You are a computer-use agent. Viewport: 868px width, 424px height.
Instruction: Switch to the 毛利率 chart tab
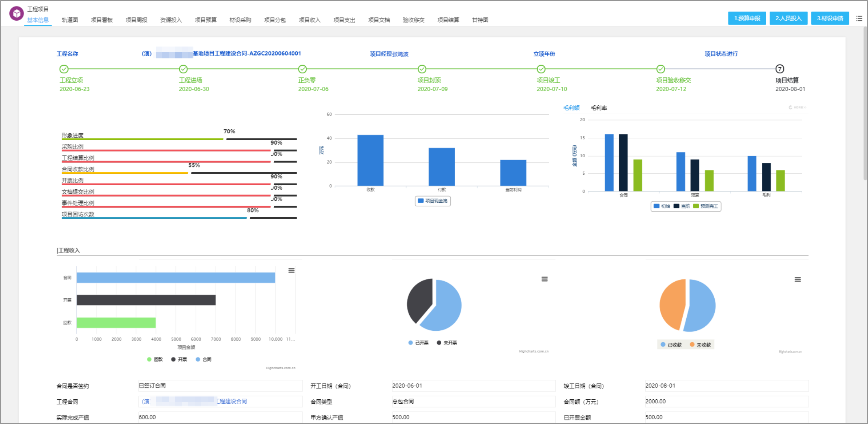(599, 108)
